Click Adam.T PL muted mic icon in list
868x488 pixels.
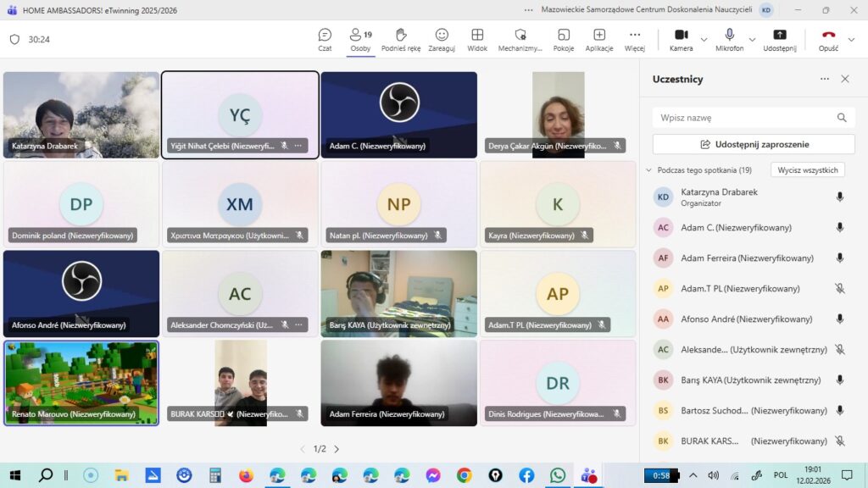(840, 288)
